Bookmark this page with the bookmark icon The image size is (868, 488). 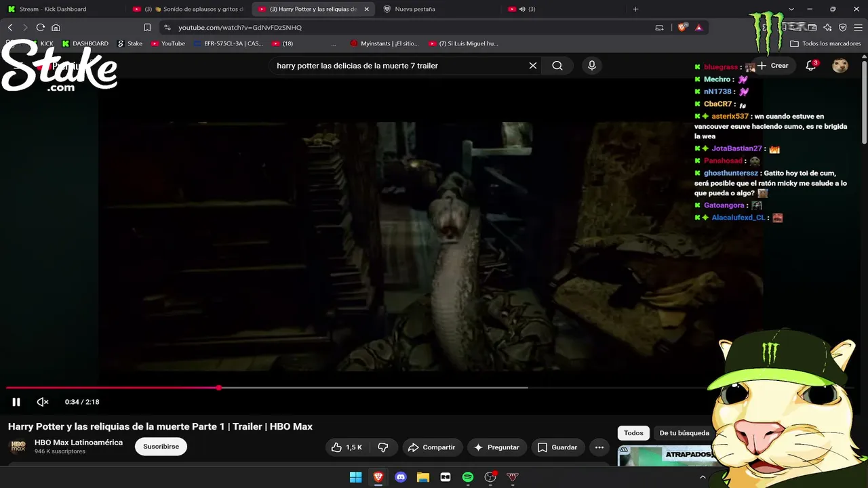coord(147,28)
